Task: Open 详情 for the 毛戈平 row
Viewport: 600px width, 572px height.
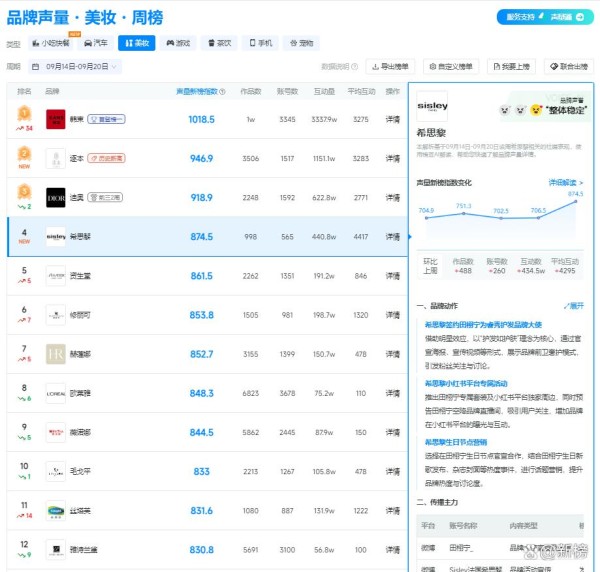Action: [393, 471]
